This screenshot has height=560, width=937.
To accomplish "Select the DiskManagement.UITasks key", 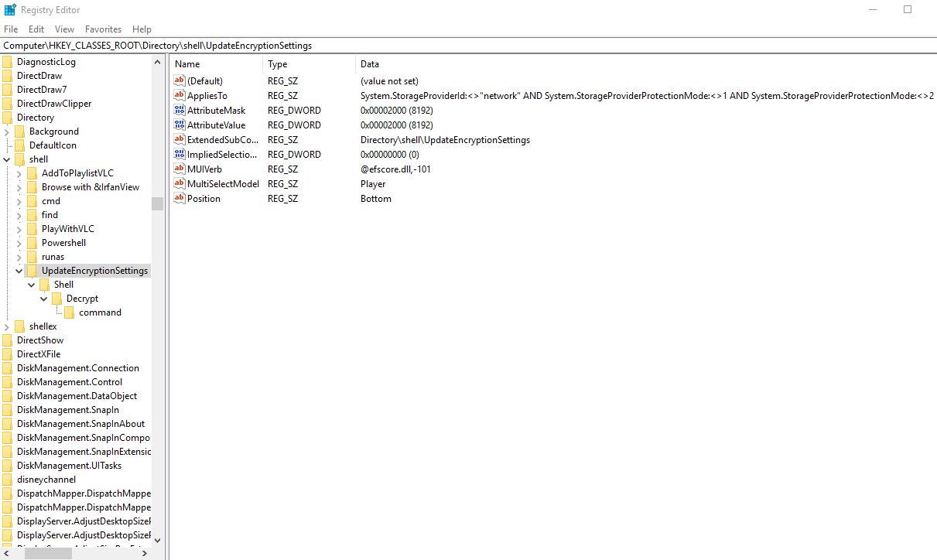I will tap(69, 466).
